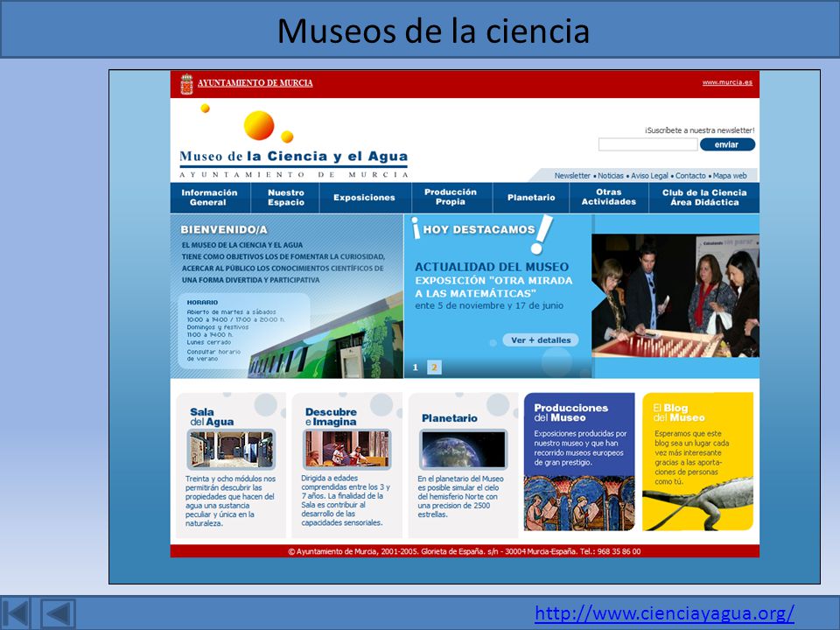The height and width of the screenshot is (630, 840).
Task: Click Ayuntamiento de Murcia header link
Action: tap(255, 83)
